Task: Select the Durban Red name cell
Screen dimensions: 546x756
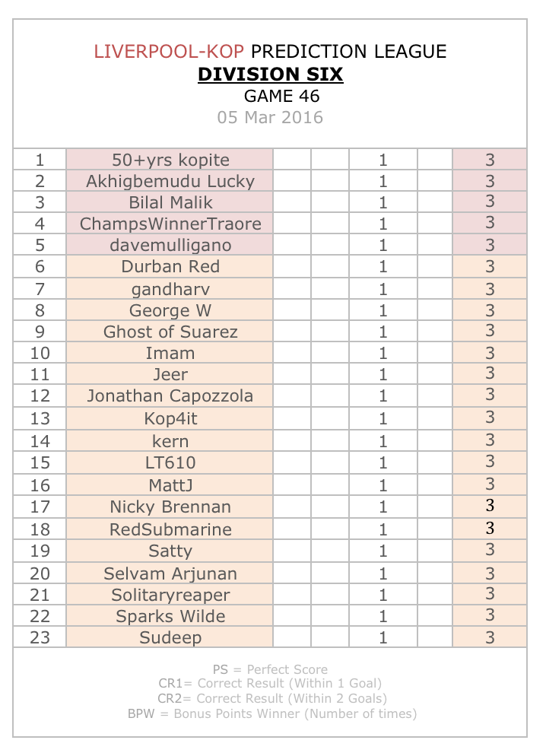Action: [x=170, y=266]
